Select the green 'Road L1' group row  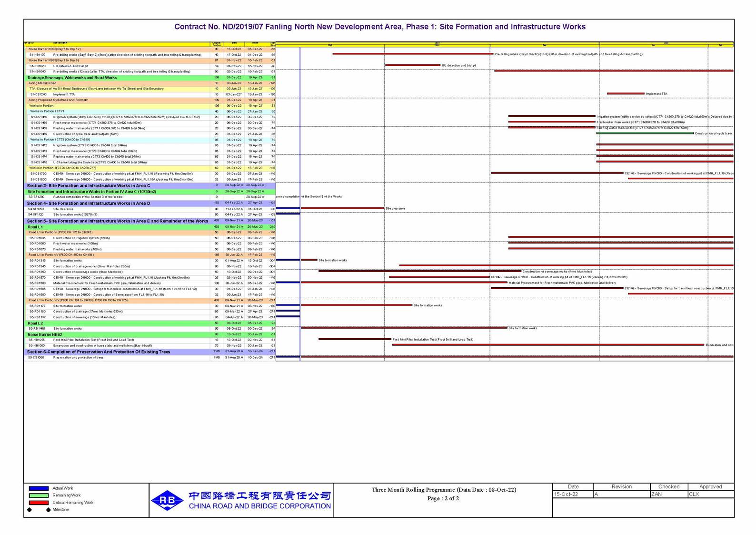[149, 227]
